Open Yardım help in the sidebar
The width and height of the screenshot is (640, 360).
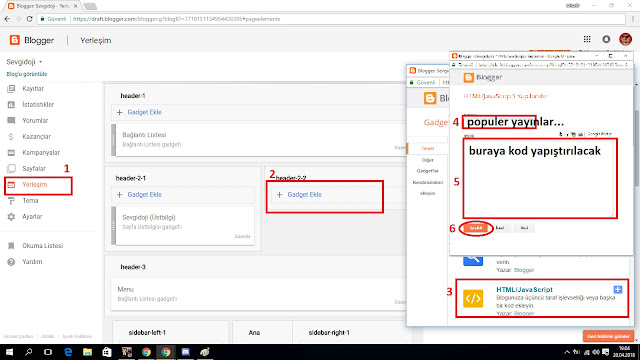pos(32,262)
